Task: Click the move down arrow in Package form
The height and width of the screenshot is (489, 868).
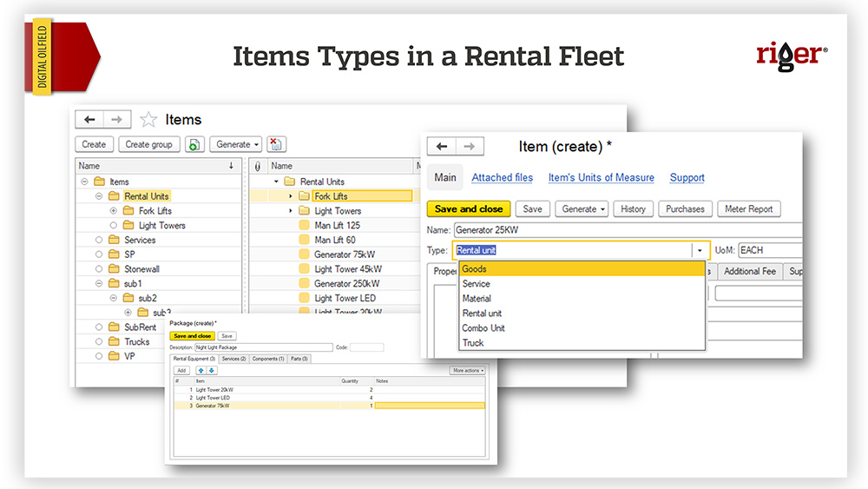Action: 212,370
